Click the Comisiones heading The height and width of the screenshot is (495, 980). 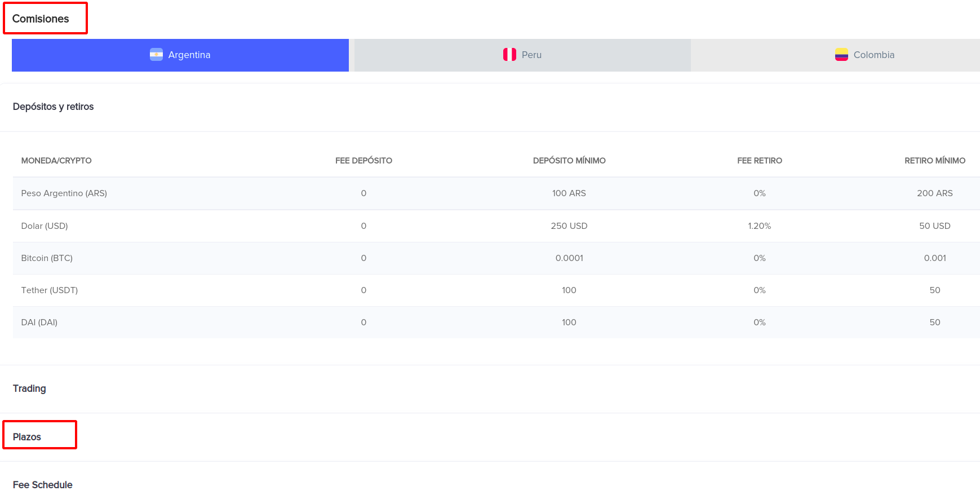click(x=41, y=19)
